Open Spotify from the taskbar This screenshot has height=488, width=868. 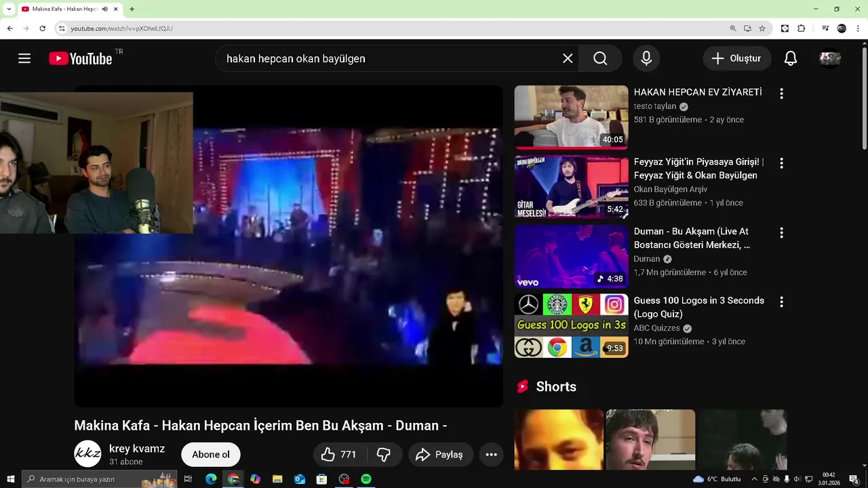click(x=366, y=479)
